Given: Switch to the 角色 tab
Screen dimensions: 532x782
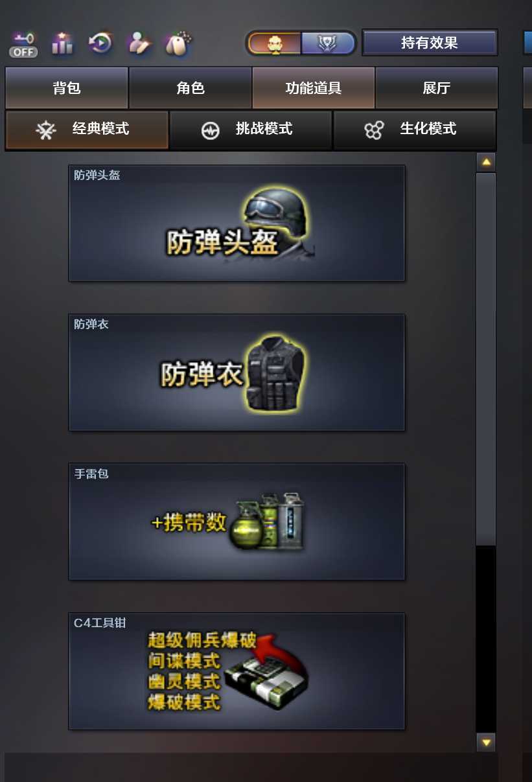Looking at the screenshot, I should click(x=191, y=87).
